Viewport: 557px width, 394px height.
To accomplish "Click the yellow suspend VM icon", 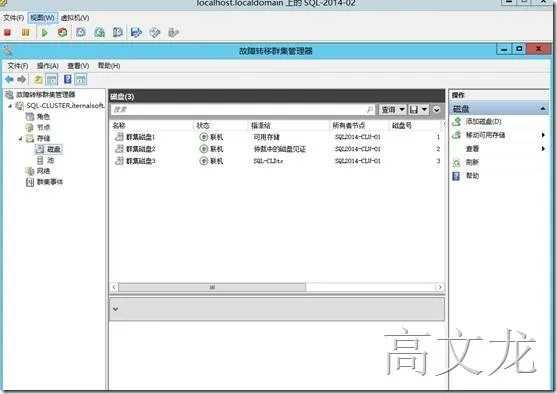I will coord(26,33).
